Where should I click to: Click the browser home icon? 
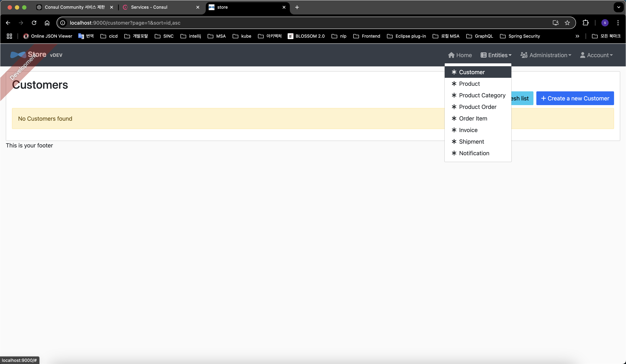click(x=47, y=23)
